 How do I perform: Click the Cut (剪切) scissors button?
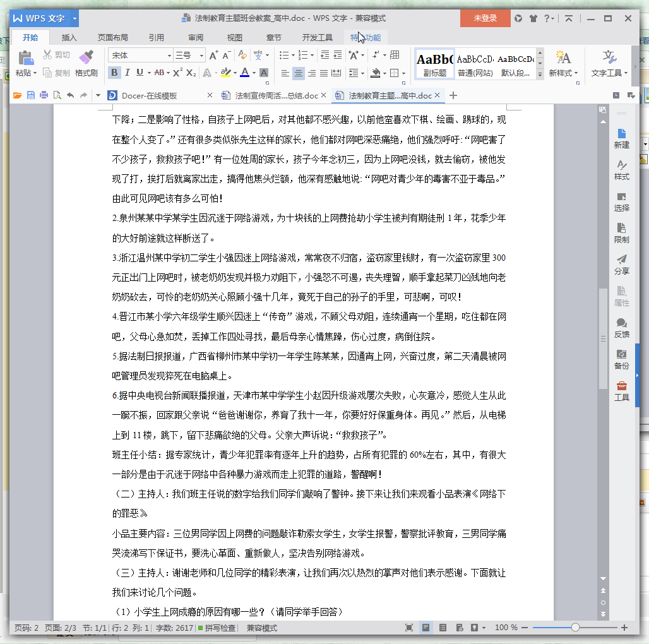56,55
